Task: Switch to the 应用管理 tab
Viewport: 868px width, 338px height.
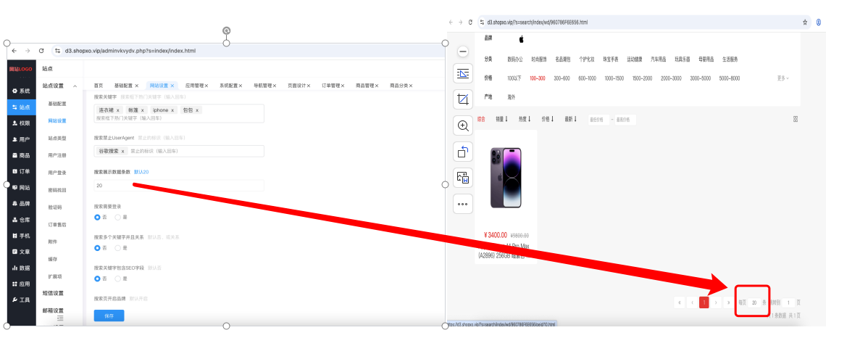Action: tap(194, 86)
